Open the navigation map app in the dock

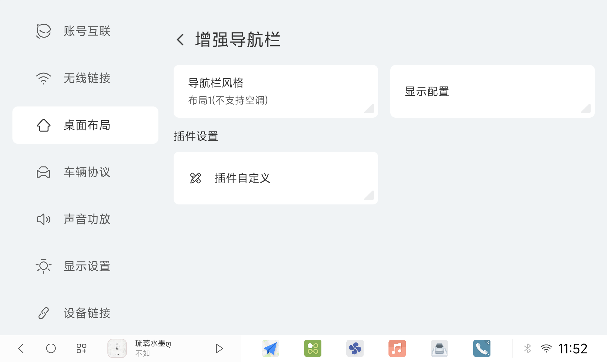tap(270, 348)
